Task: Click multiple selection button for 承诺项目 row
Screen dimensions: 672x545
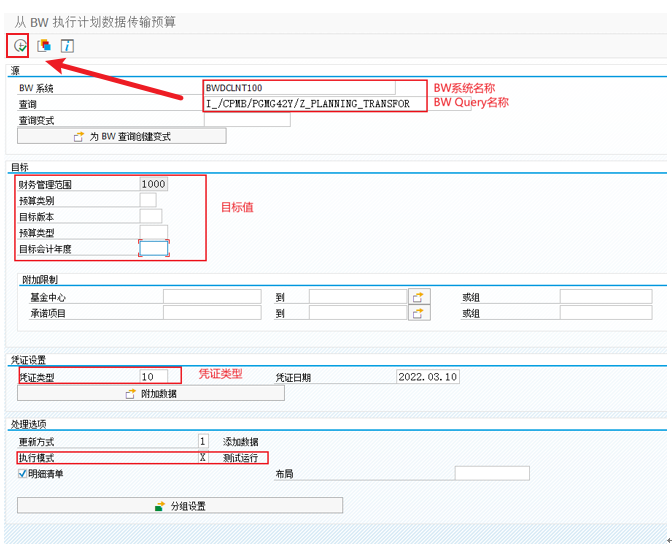Action: [419, 313]
